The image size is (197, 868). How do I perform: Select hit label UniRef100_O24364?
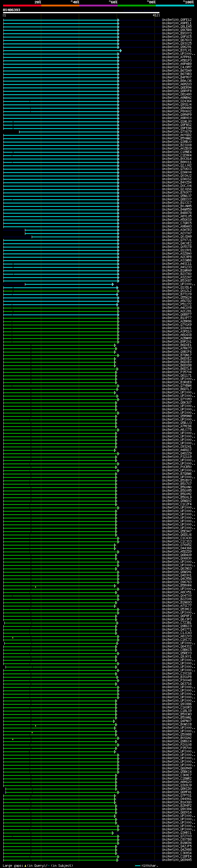point(177,101)
